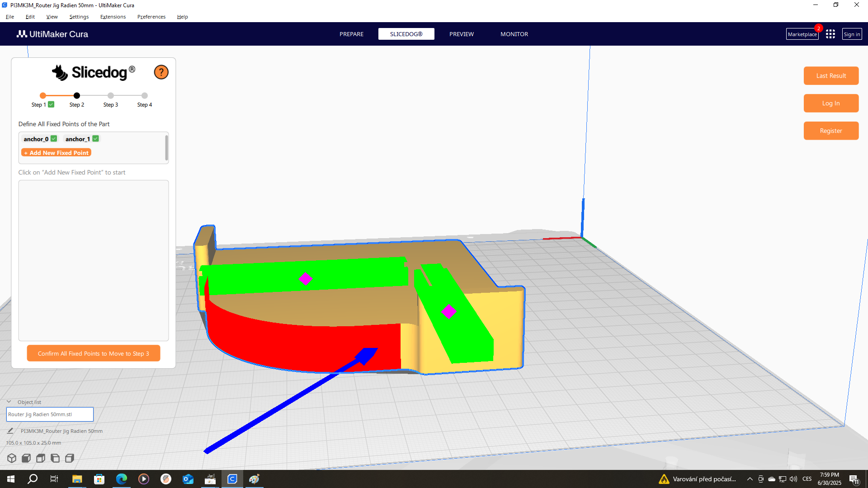Open the Marketplace button

[x=802, y=34]
